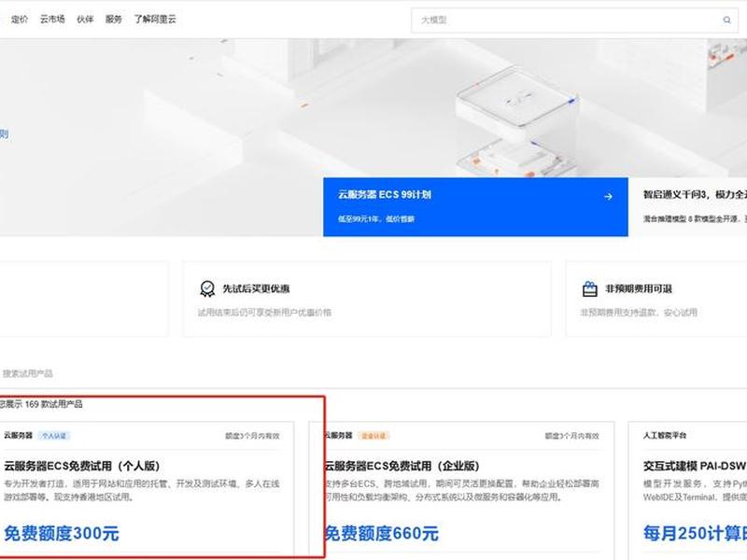This screenshot has height=560, width=747.
Task: Click the 先试后买更优惠 badge icon
Action: point(207,288)
